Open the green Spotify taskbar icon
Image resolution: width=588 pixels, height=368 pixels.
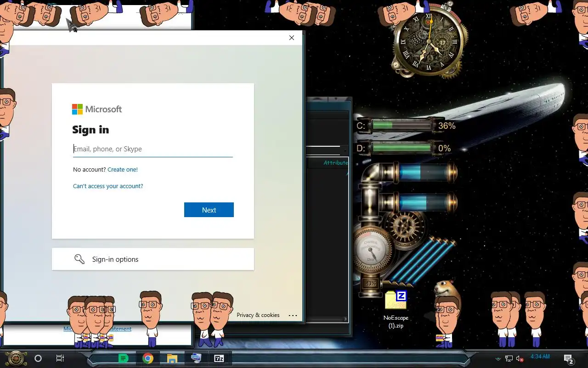(123, 358)
